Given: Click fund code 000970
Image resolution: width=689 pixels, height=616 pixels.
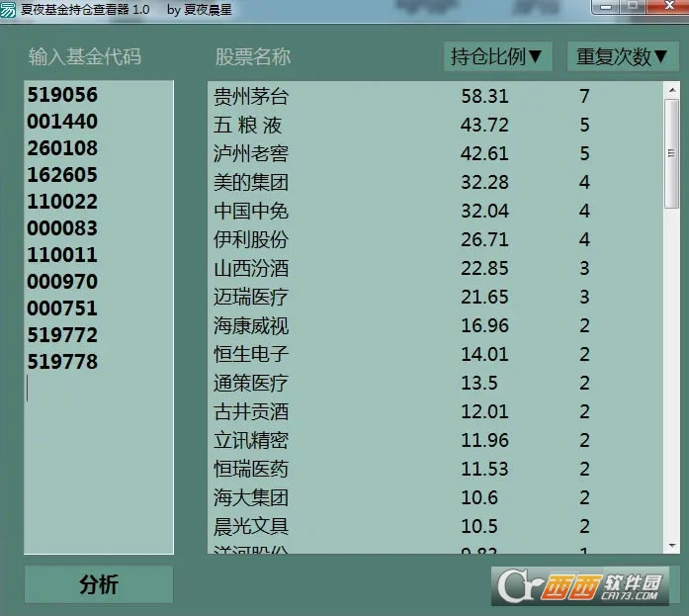Looking at the screenshot, I should click(62, 282).
